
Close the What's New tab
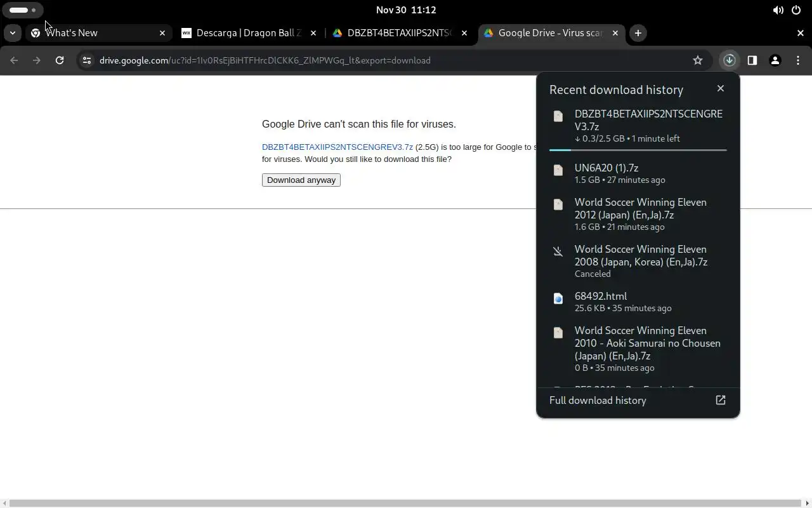pyautogui.click(x=162, y=33)
